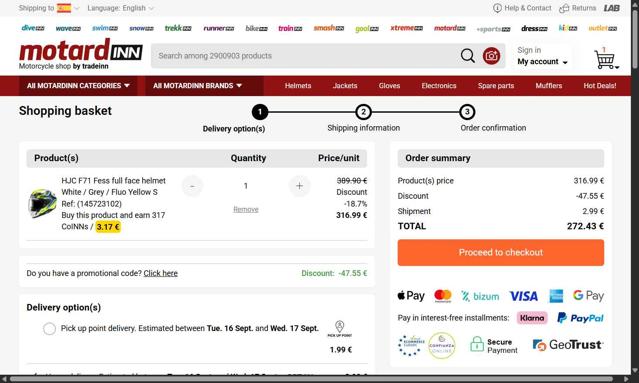Screen dimensions: 639x383
Task: Click the pick up point location icon
Action: [x=339, y=328]
